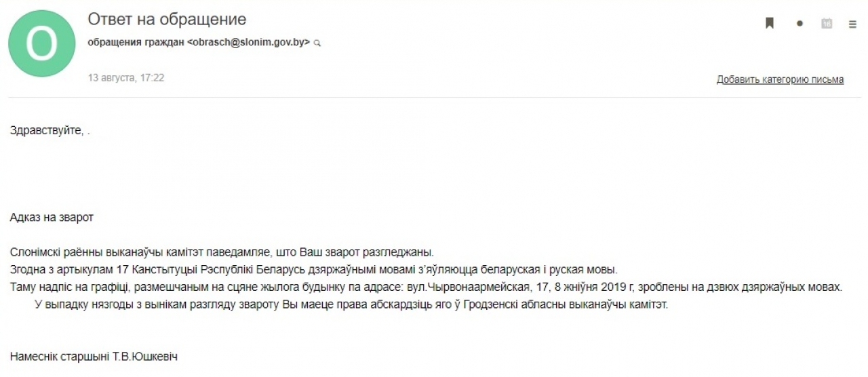Open the calendar icon showing 16
This screenshot has height=377, width=868.
pos(826,24)
